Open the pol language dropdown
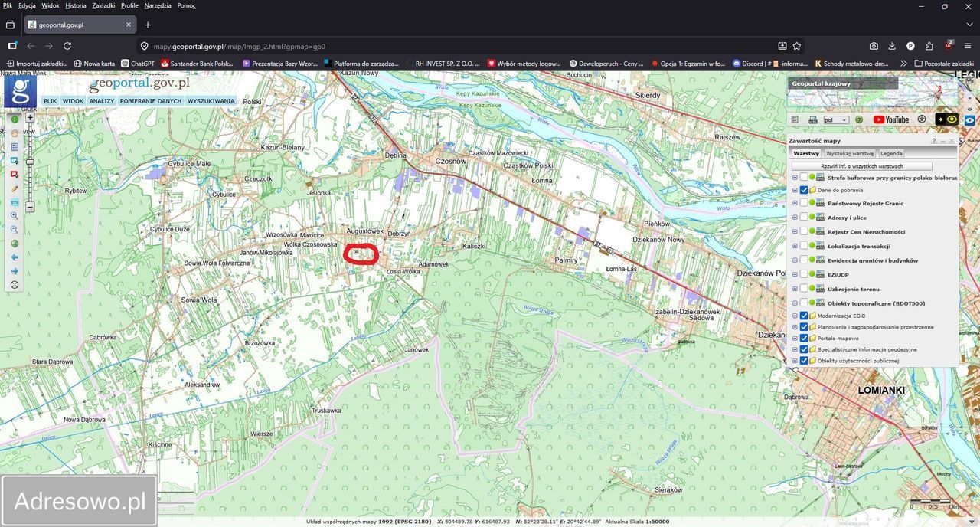 click(x=836, y=120)
